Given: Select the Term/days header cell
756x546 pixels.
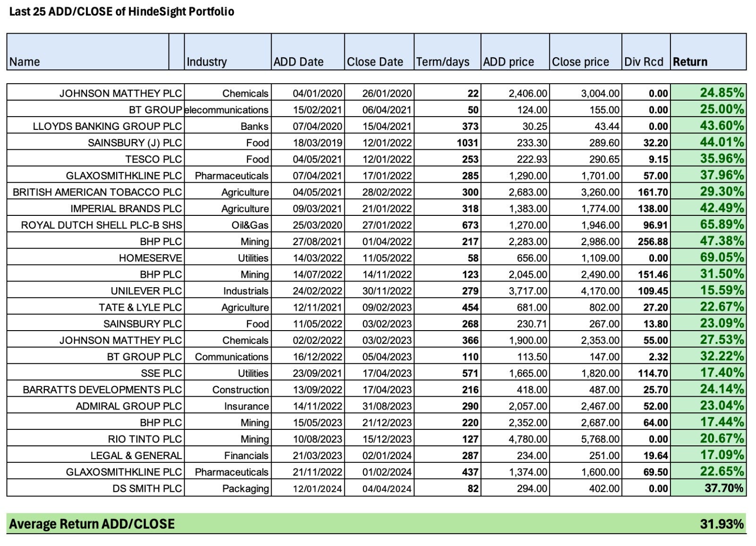Looking at the screenshot, I should click(447, 52).
